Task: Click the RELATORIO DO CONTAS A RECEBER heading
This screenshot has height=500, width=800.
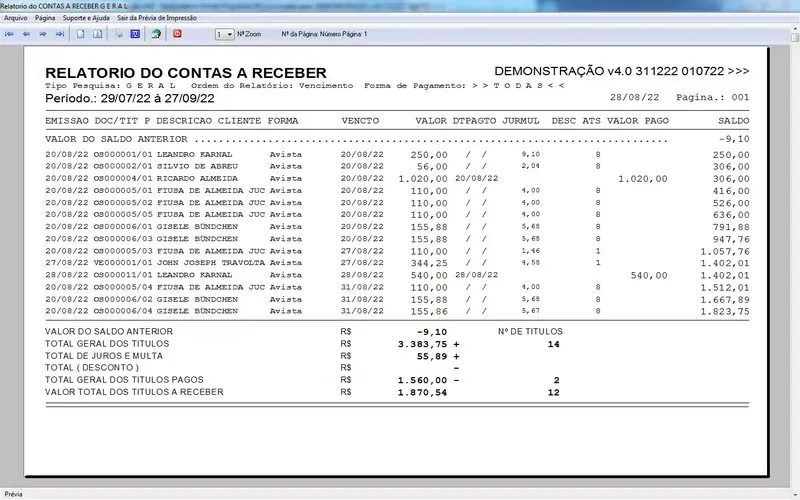Action: tap(186, 73)
